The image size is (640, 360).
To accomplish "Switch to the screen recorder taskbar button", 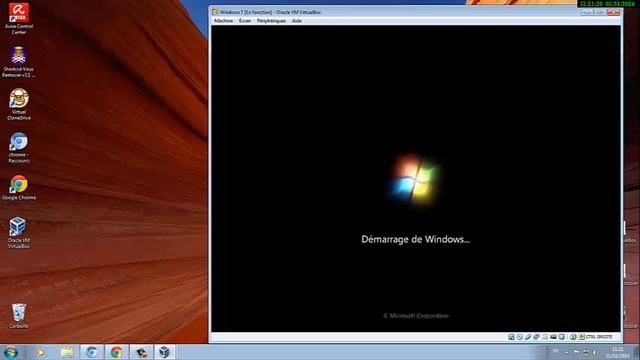I will 142,352.
